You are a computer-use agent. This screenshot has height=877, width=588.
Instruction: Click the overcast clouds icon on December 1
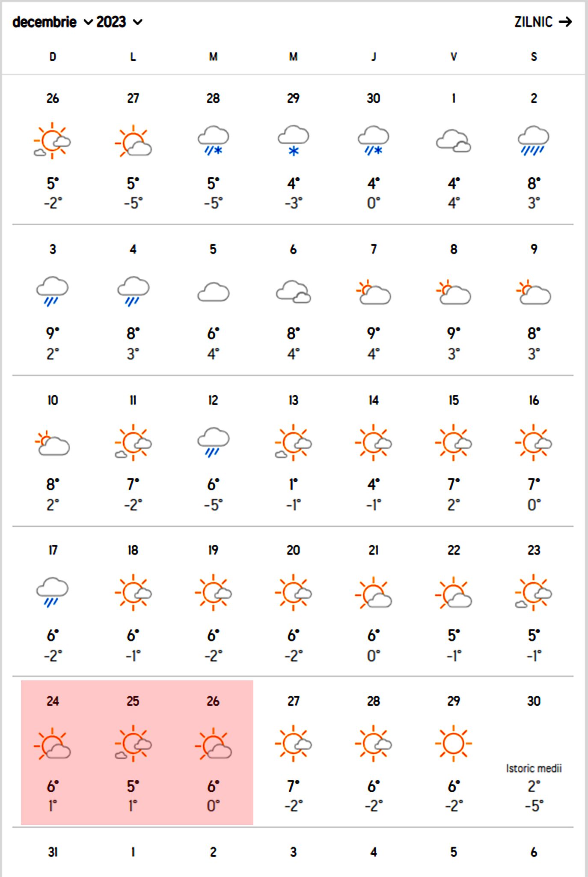(x=453, y=140)
